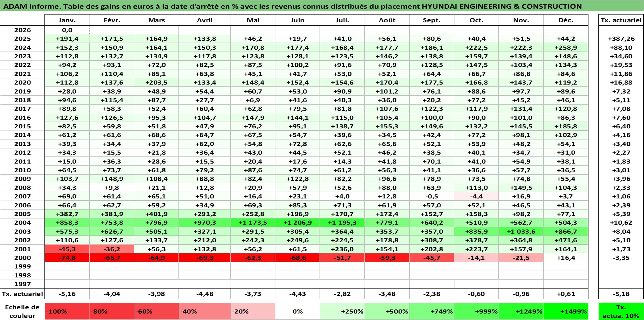Click the 2004 year row label
Image resolution: width=644 pixels, height=320 pixels.
(x=23, y=222)
